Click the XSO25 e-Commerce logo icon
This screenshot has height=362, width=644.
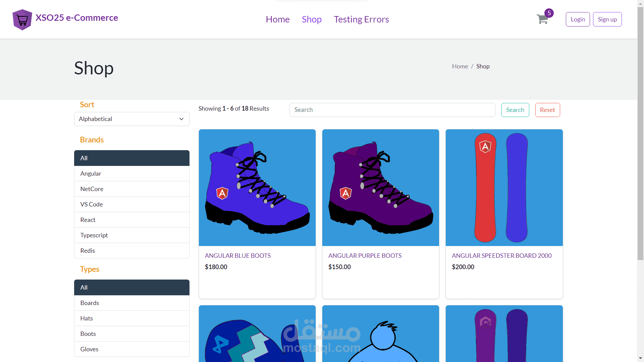[x=22, y=19]
